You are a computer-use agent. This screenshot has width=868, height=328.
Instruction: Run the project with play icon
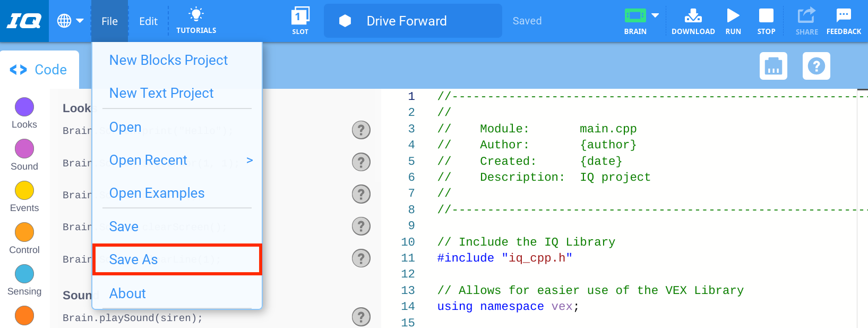(733, 16)
